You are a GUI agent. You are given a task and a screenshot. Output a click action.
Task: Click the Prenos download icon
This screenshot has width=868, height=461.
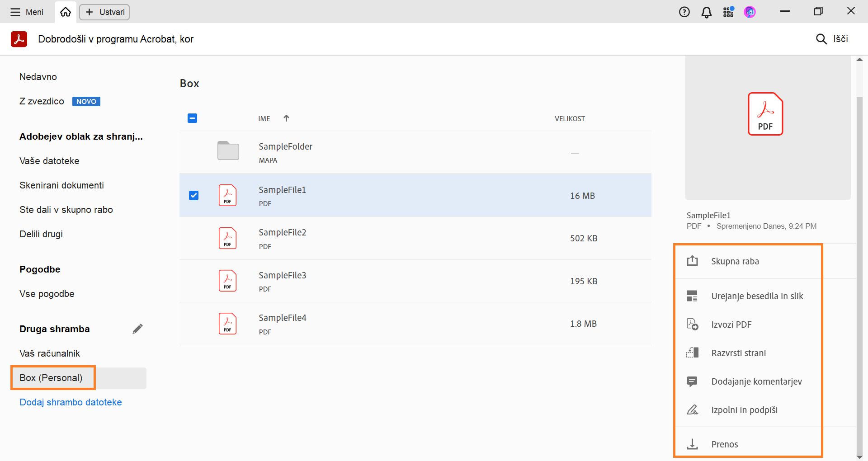pos(692,444)
